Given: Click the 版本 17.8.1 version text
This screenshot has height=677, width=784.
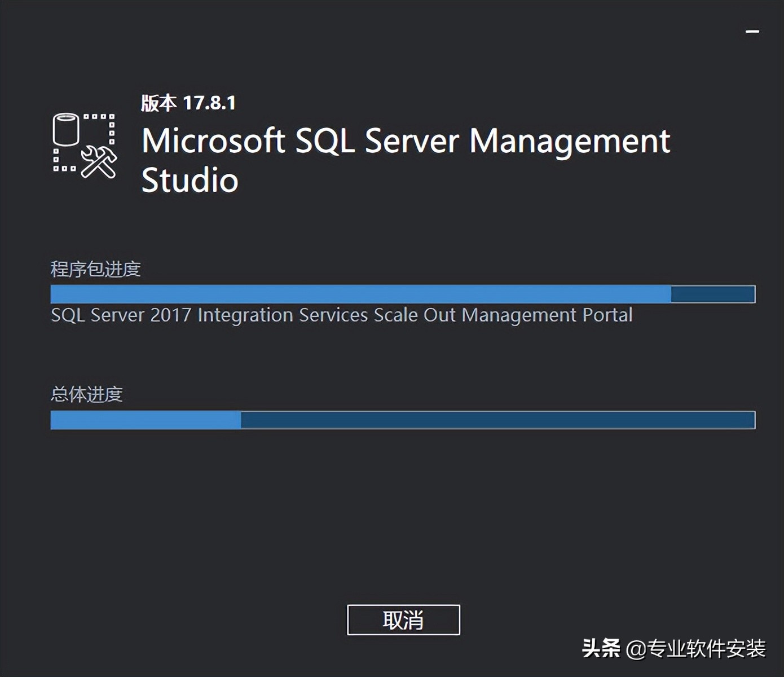Looking at the screenshot, I should pyautogui.click(x=188, y=103).
